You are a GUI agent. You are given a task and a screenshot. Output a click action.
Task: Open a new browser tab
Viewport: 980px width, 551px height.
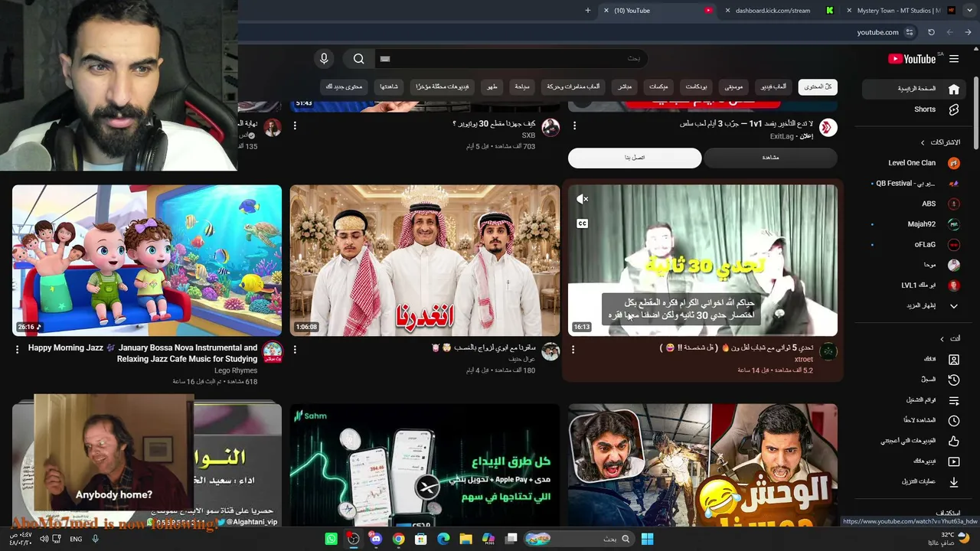click(x=588, y=11)
